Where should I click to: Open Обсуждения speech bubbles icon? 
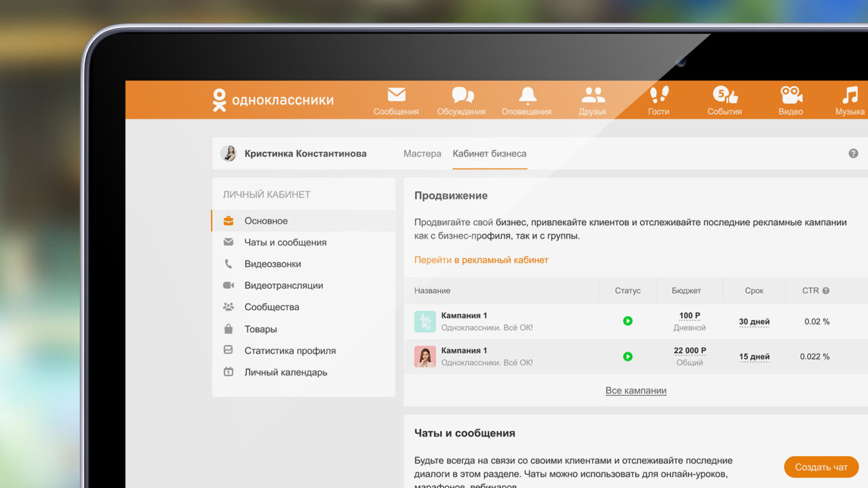coord(462,95)
